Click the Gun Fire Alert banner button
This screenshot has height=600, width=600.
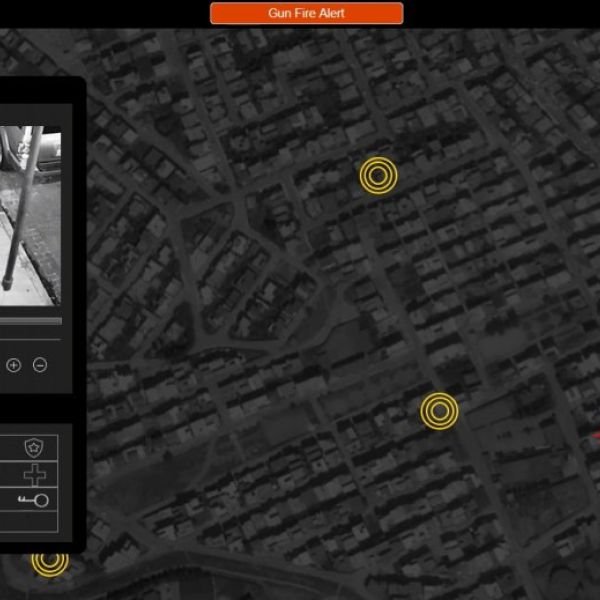306,13
